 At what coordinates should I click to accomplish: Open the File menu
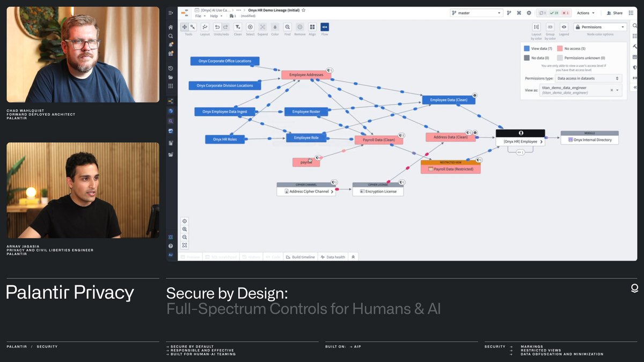(x=200, y=16)
